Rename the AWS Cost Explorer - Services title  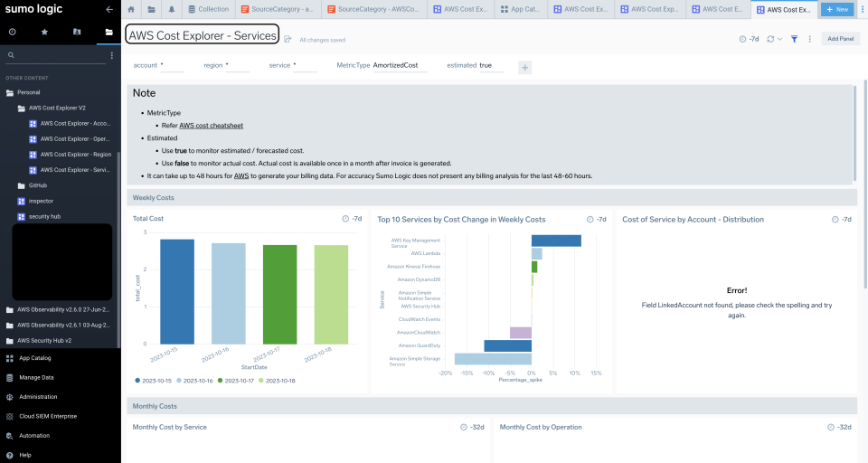(x=202, y=35)
